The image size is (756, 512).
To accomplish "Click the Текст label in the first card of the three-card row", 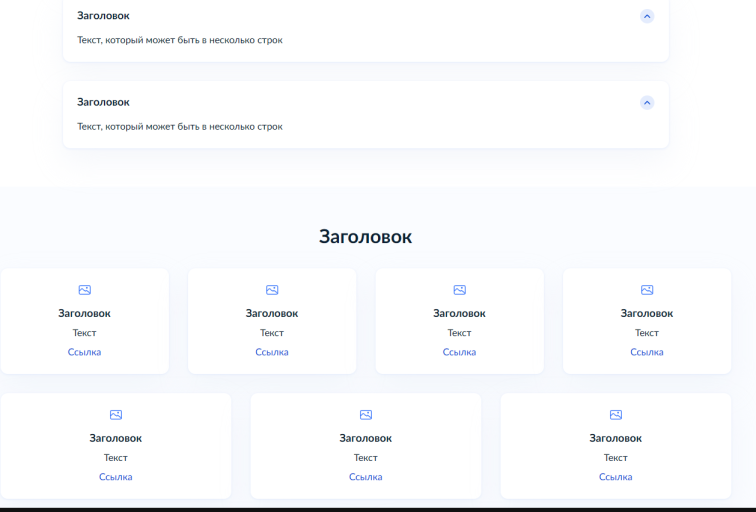I will [x=116, y=458].
